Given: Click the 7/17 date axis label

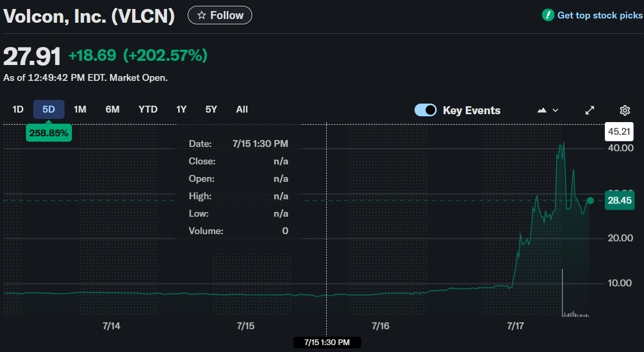Looking at the screenshot, I should [x=516, y=326].
